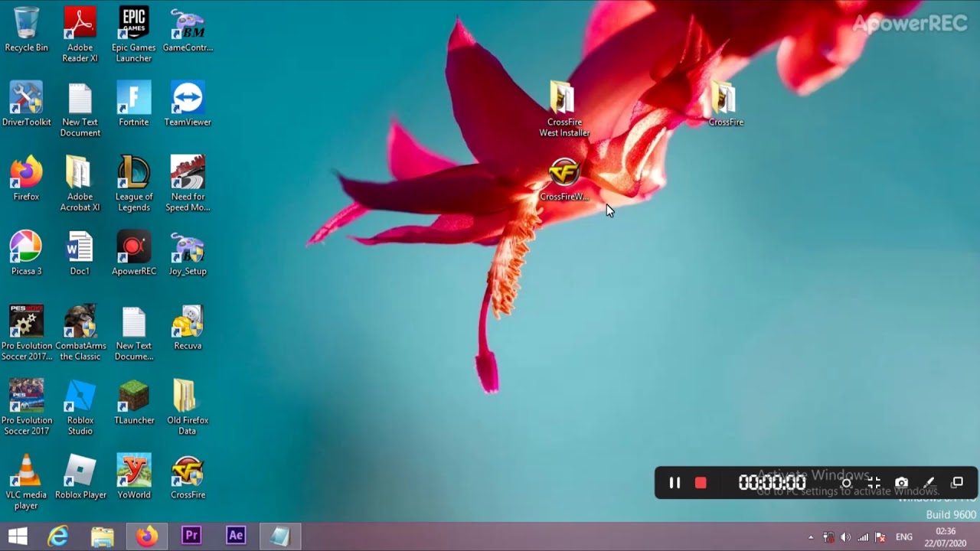980x551 pixels.
Task: Open the Old Firefox Data folder
Action: 188,407
